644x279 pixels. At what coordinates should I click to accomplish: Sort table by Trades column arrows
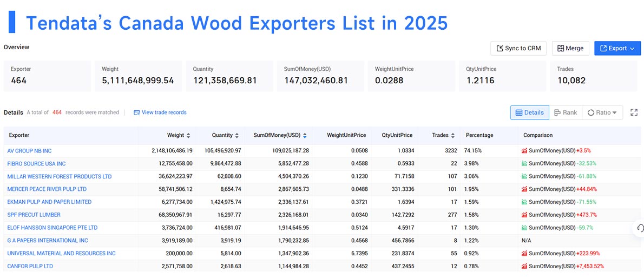tap(452, 135)
